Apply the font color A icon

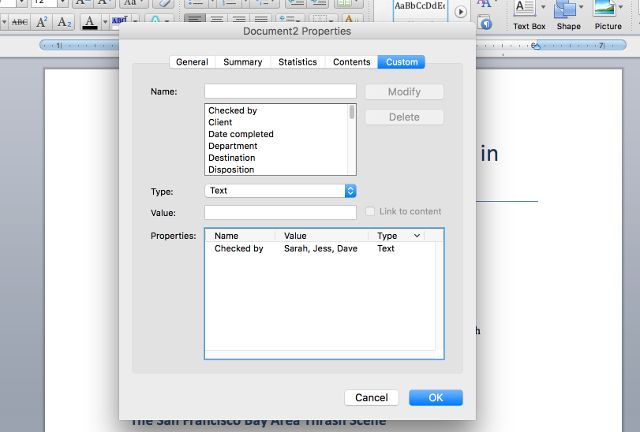90,22
